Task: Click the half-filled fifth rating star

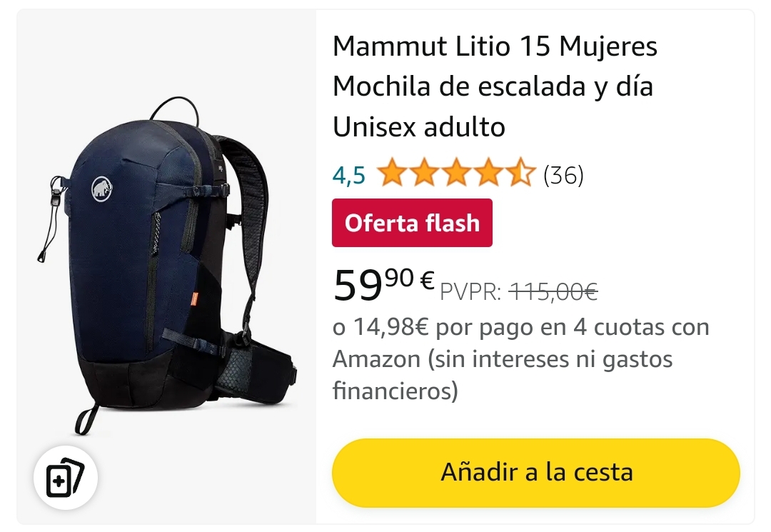Action: coord(520,172)
